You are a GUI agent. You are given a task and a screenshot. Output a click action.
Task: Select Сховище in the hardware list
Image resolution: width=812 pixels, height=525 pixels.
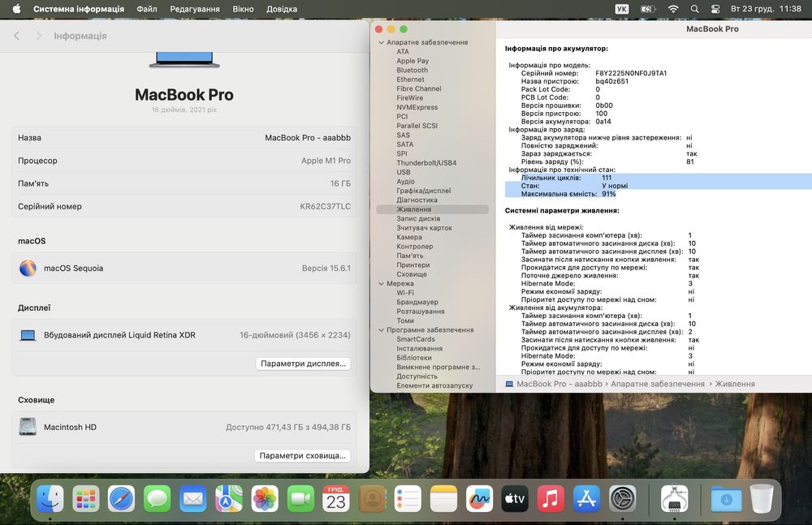pyautogui.click(x=412, y=274)
